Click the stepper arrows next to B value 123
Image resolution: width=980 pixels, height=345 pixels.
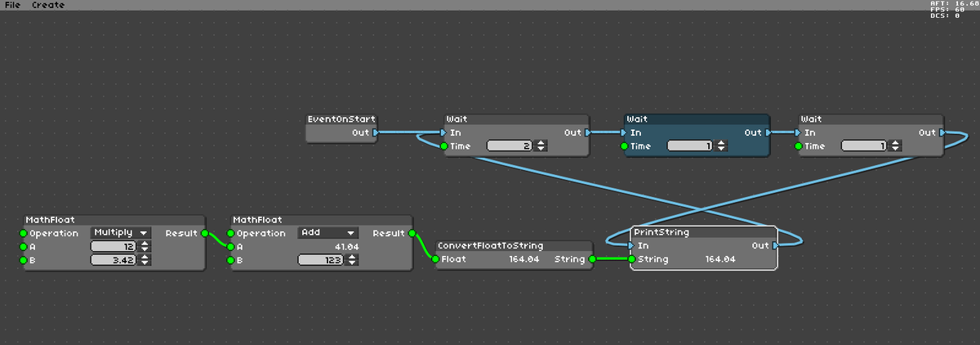click(x=352, y=260)
